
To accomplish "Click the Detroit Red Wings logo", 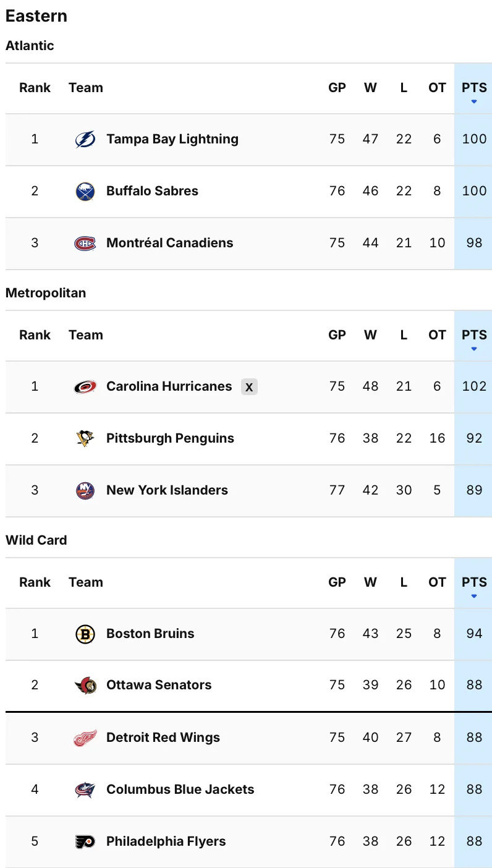I will point(85,738).
